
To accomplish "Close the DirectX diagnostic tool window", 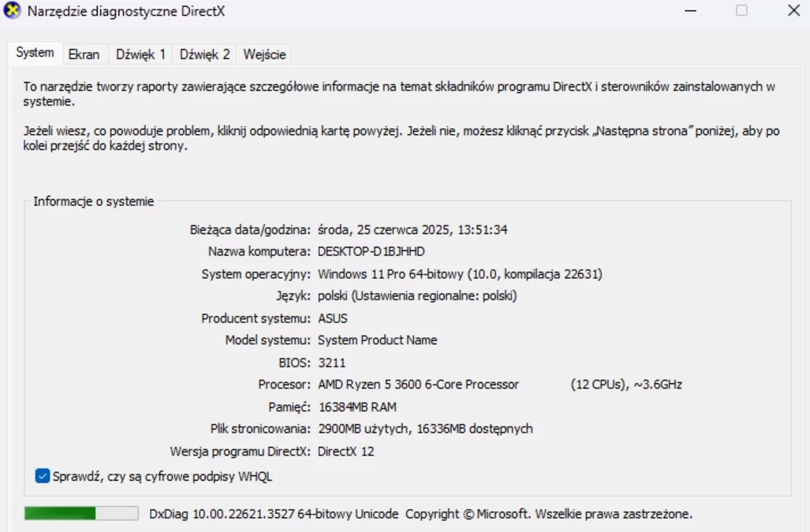I will tap(793, 11).
